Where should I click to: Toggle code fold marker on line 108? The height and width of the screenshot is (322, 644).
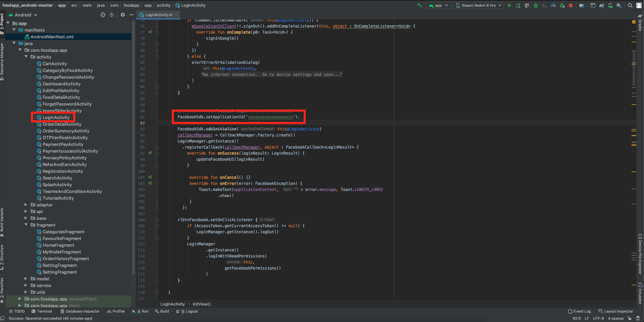pos(157,220)
